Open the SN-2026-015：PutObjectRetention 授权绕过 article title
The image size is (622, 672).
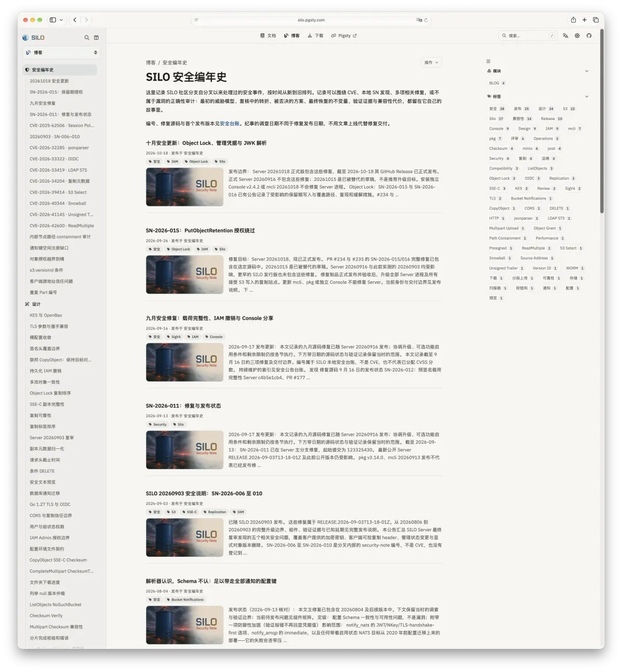pyautogui.click(x=200, y=231)
